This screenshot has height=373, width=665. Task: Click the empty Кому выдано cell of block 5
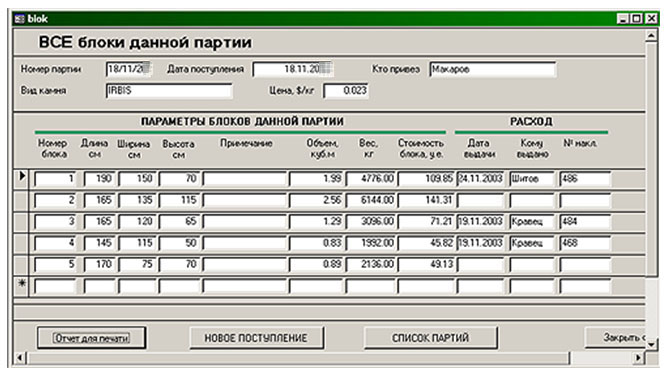pos(532,264)
